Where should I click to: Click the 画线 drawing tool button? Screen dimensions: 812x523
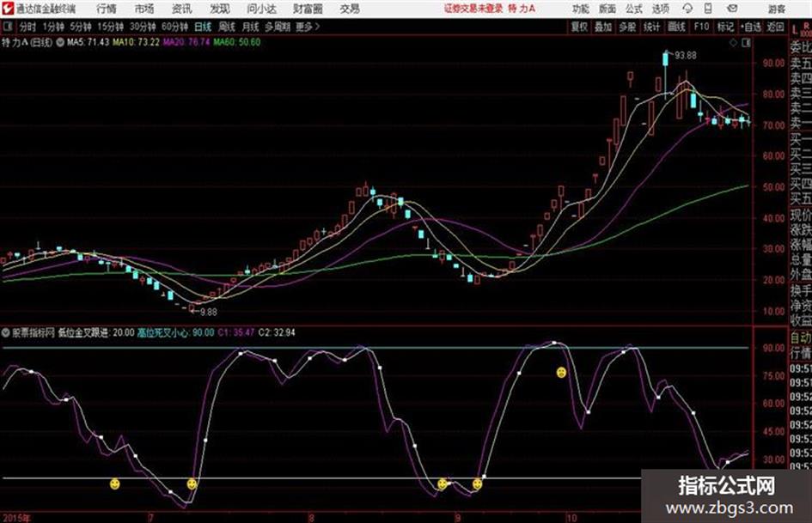click(676, 27)
